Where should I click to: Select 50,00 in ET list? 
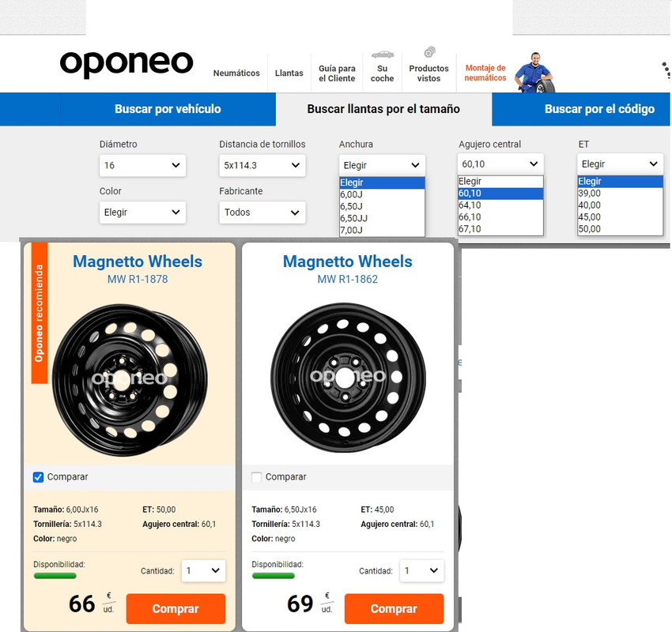[x=620, y=229]
